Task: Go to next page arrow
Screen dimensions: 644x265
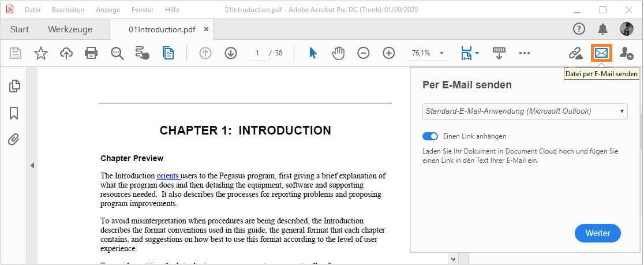Action: pos(231,54)
